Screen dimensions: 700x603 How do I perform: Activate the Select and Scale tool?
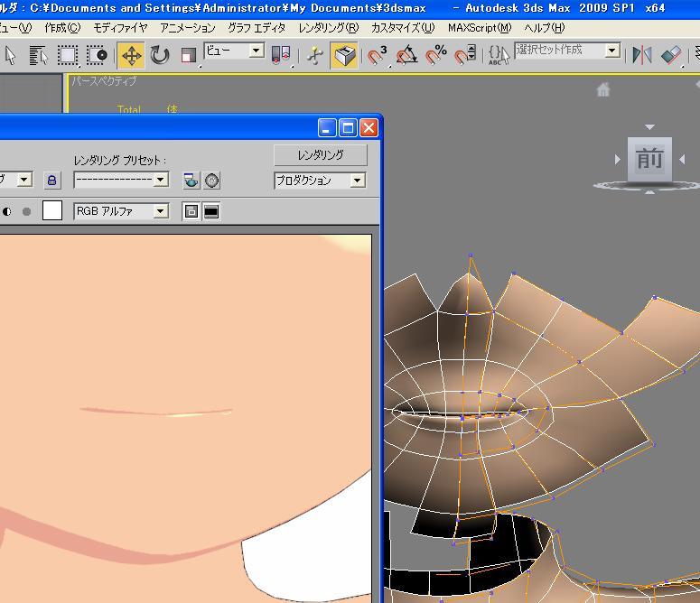click(x=189, y=56)
